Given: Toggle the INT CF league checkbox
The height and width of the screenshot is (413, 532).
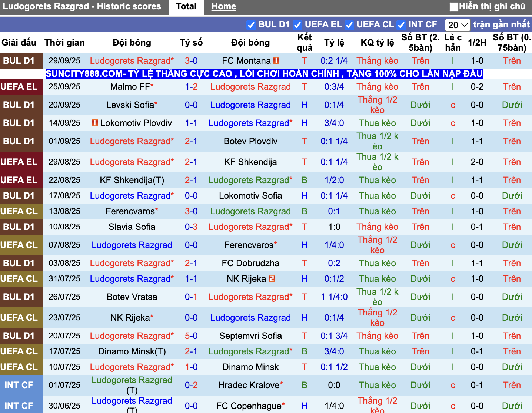Looking at the screenshot, I should point(401,25).
